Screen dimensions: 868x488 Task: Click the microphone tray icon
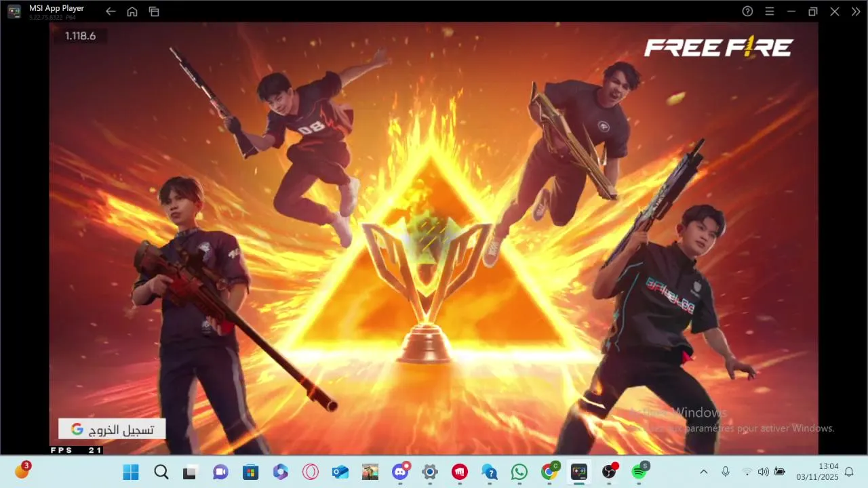tap(726, 472)
